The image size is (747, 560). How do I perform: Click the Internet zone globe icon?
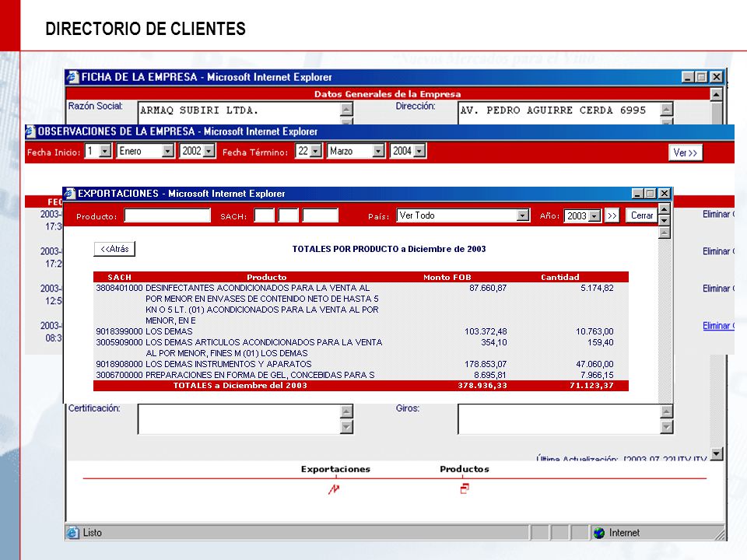click(599, 533)
